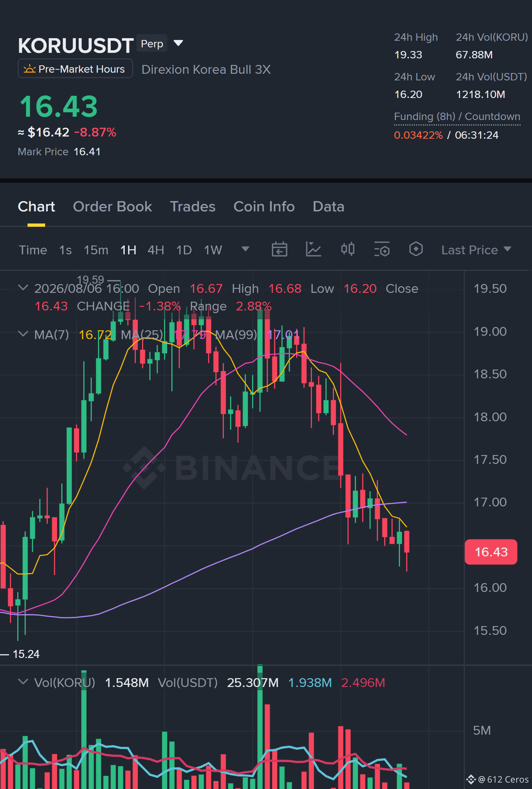Click the MA(25) legend label
The image size is (532, 789).
142,334
